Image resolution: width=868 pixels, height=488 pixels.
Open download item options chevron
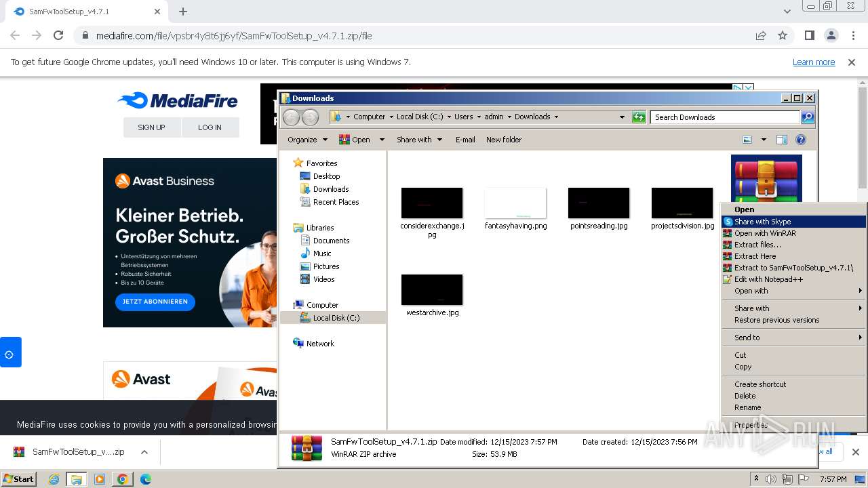coord(144,452)
